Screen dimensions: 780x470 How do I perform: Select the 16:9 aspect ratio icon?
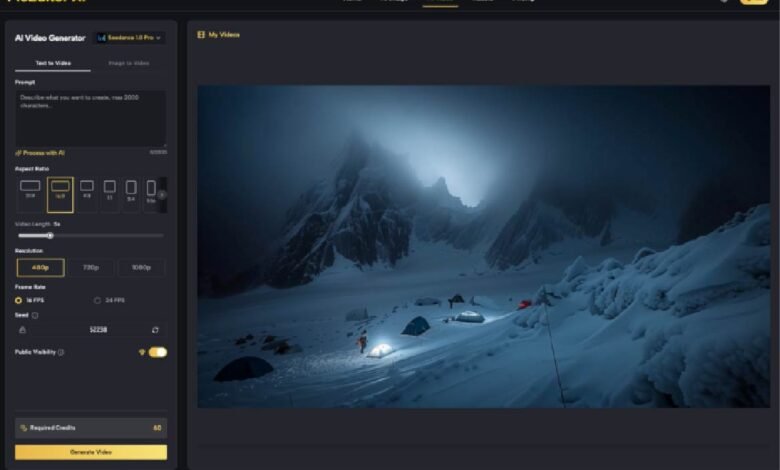coord(60,186)
